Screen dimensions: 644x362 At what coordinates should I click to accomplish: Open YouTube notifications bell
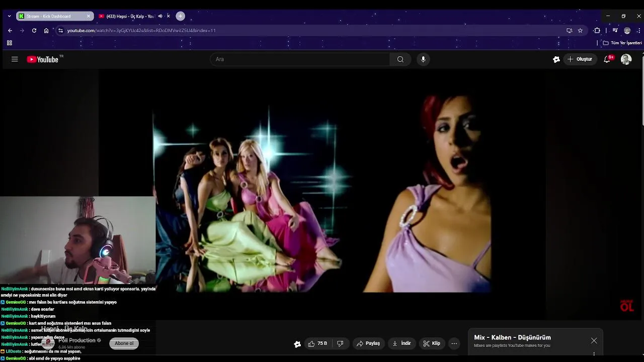pyautogui.click(x=607, y=59)
